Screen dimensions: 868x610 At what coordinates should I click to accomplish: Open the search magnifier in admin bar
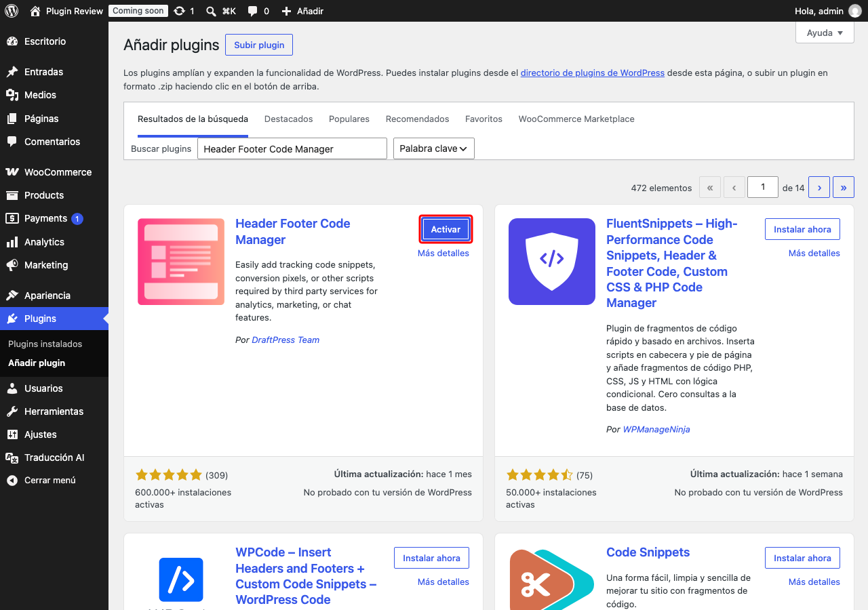click(211, 11)
